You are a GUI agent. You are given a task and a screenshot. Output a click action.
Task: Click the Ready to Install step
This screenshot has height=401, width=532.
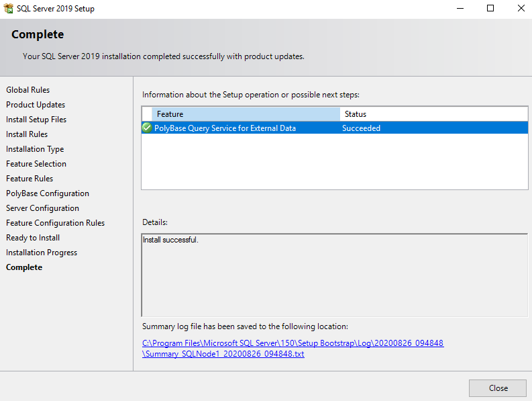[33, 238]
